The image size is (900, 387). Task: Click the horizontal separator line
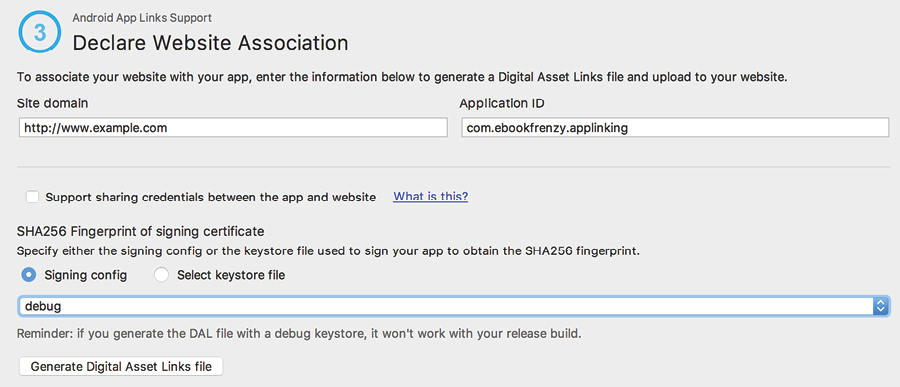click(453, 167)
